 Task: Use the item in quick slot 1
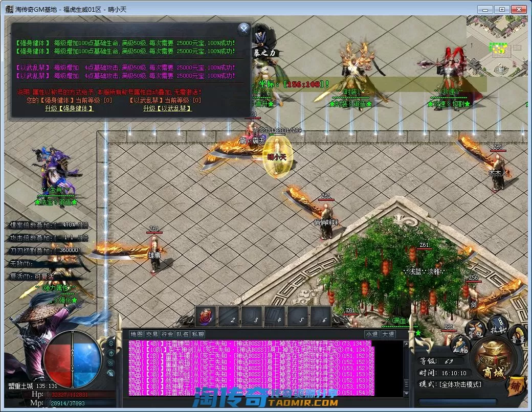[x=206, y=316]
